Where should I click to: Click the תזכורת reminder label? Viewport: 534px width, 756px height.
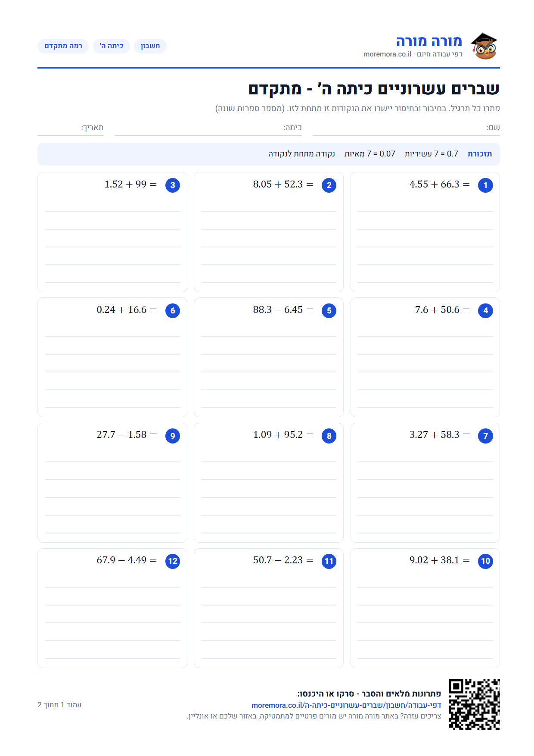click(480, 154)
